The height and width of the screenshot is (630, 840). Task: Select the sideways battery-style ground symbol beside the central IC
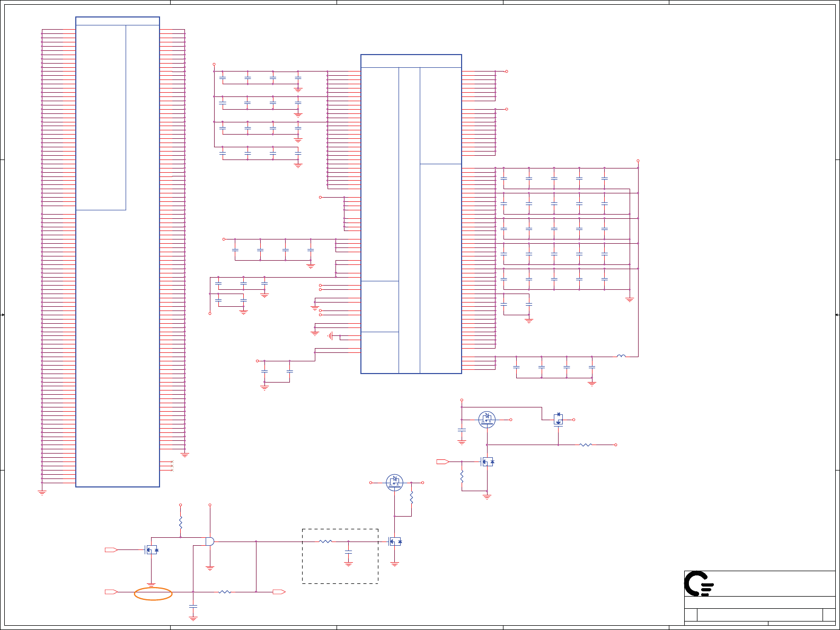pos(330,336)
